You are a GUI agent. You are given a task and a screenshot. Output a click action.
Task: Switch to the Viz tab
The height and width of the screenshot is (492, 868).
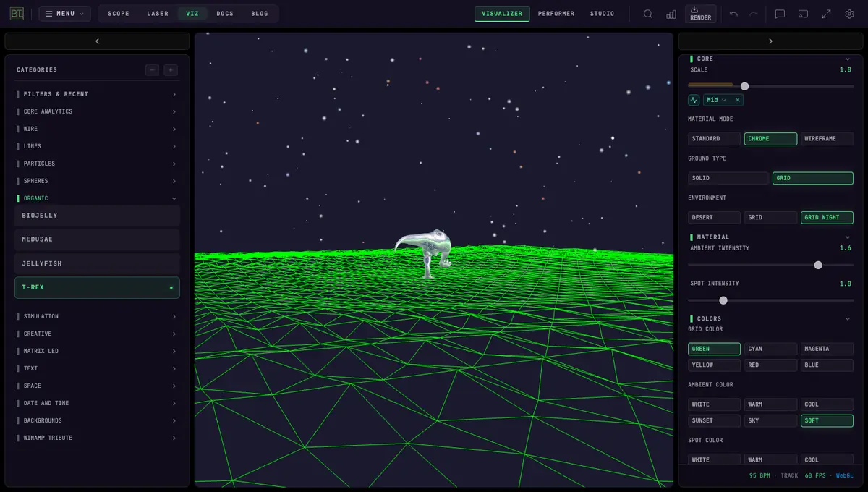click(x=192, y=14)
